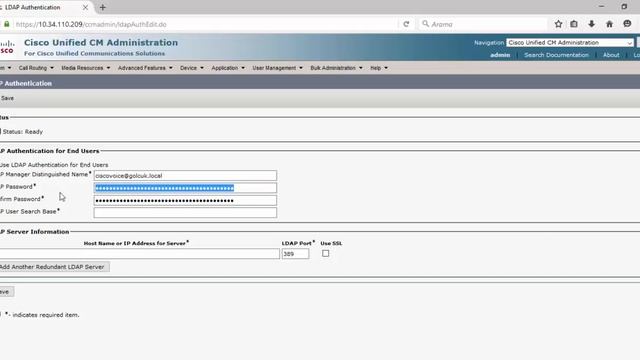640x360 pixels.
Task: Go to the browser home icon
Action: pos(609,24)
